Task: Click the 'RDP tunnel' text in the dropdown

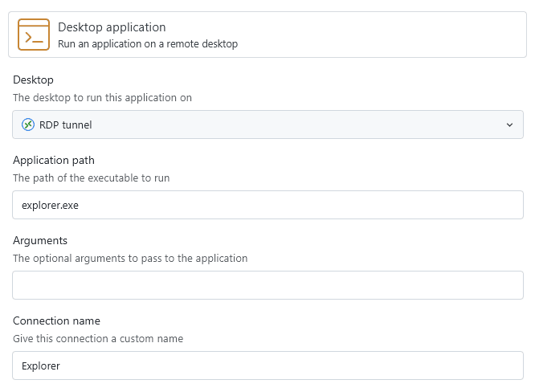Action: 66,125
